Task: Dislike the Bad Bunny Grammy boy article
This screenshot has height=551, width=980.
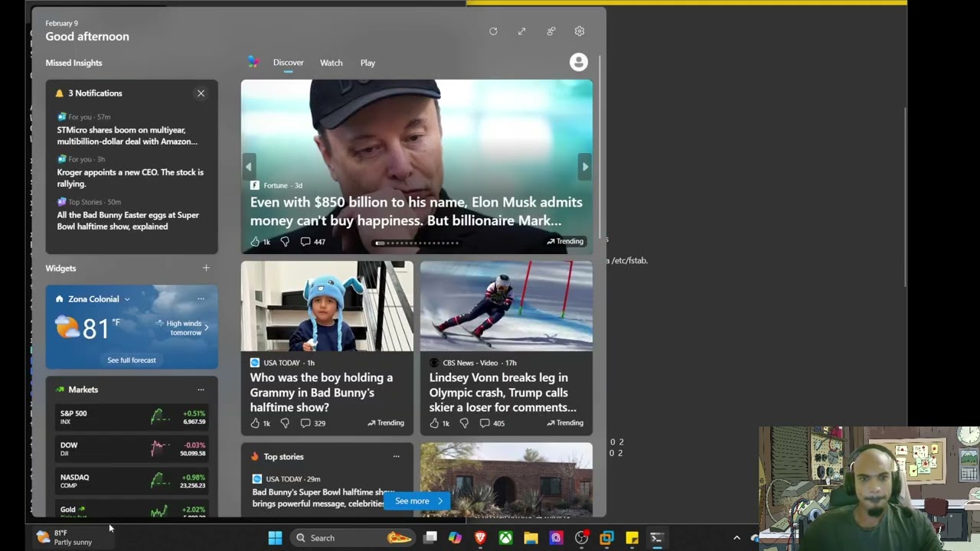Action: [x=285, y=423]
